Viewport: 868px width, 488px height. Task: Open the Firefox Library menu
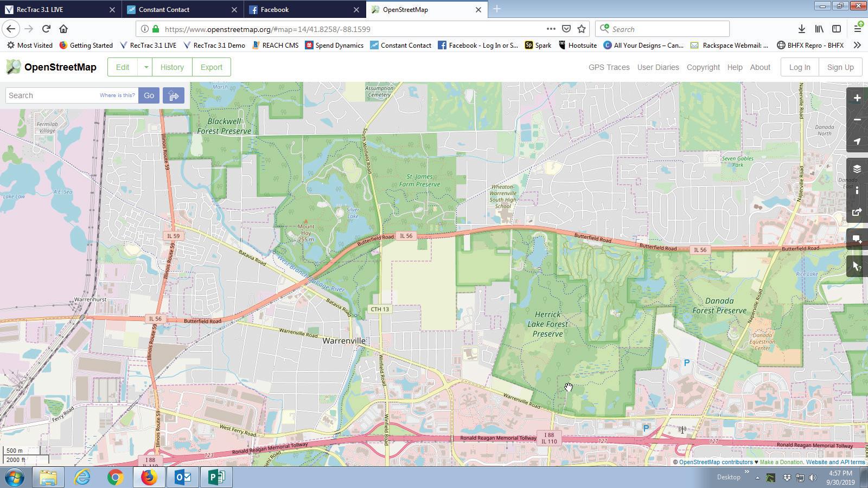coord(819,29)
